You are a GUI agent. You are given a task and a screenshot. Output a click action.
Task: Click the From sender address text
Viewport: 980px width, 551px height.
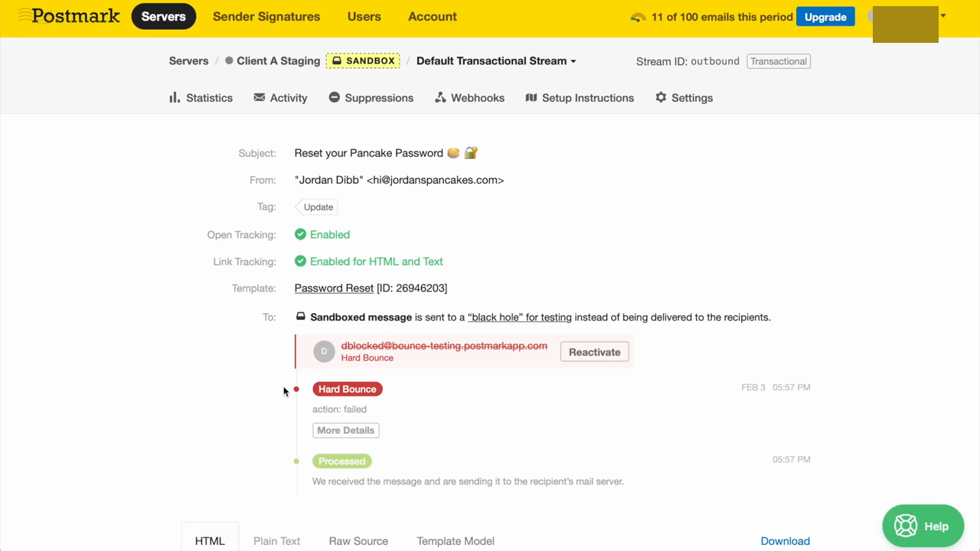(x=399, y=180)
